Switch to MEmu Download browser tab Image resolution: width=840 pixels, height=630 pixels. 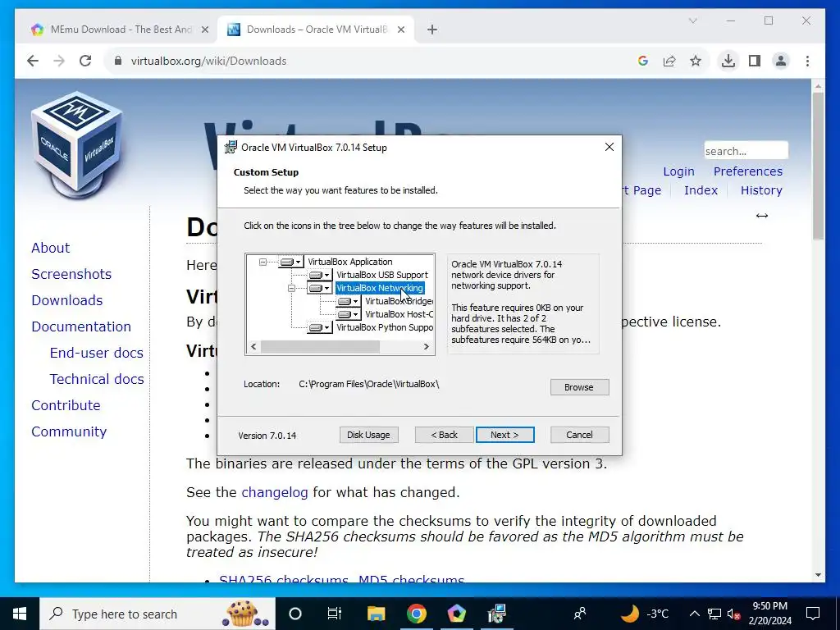pyautogui.click(x=121, y=30)
